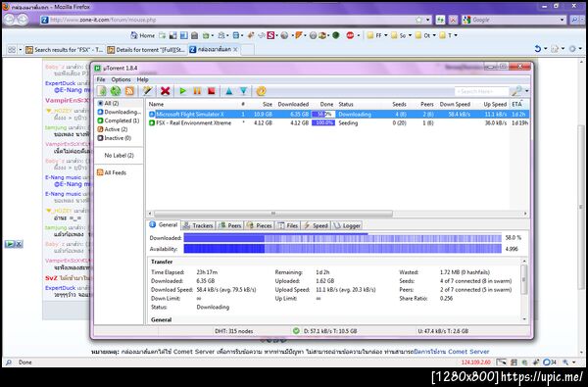Open T bookmarks folder in Firefox toolbar

[448, 35]
